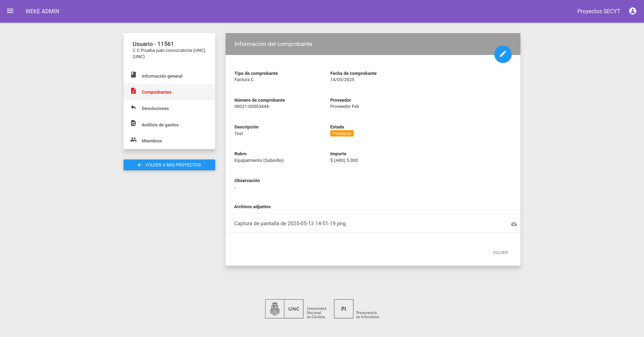Click the date 14/05/2025

click(x=342, y=80)
